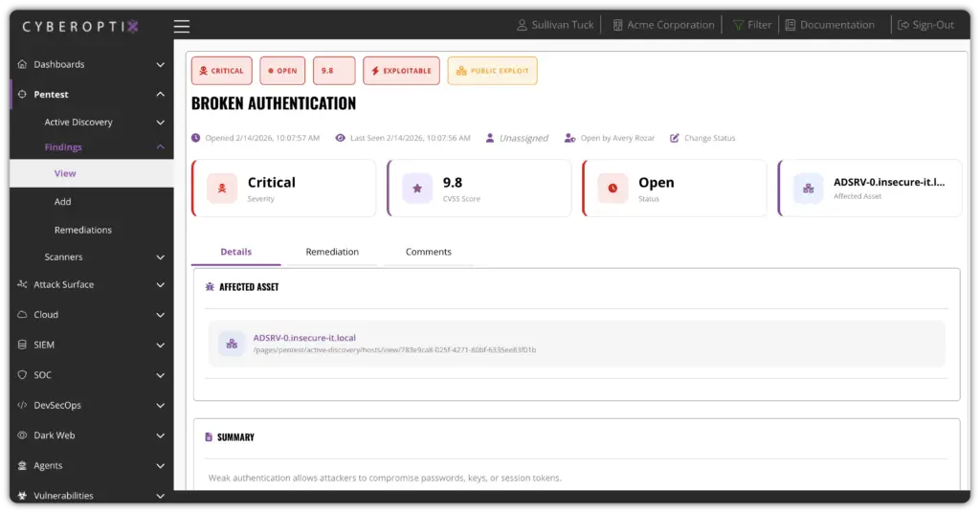Click the hamburger menu icon

[182, 26]
